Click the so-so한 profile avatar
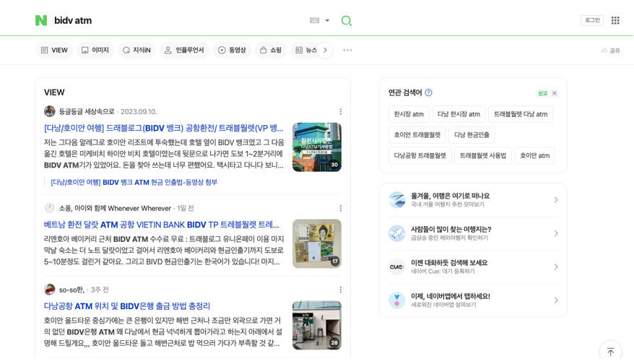Image resolution: width=634 pixels, height=364 pixels. pyautogui.click(x=50, y=289)
